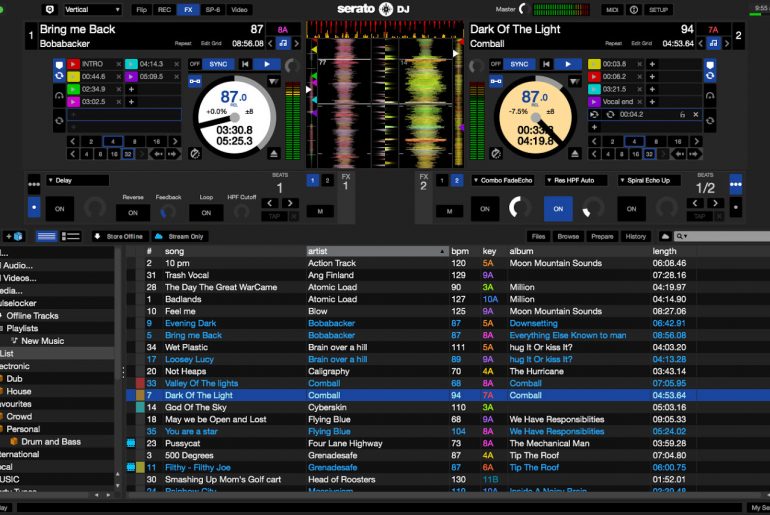Viewport: 770px width, 515px height.
Task: Toggle the Res HPF Auto effect ON button
Action: (x=557, y=209)
